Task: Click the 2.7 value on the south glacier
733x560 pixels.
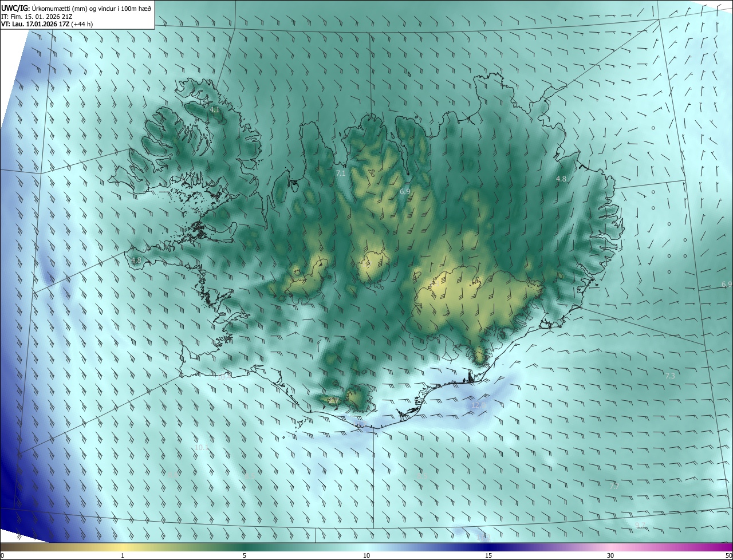Action: pyautogui.click(x=334, y=401)
